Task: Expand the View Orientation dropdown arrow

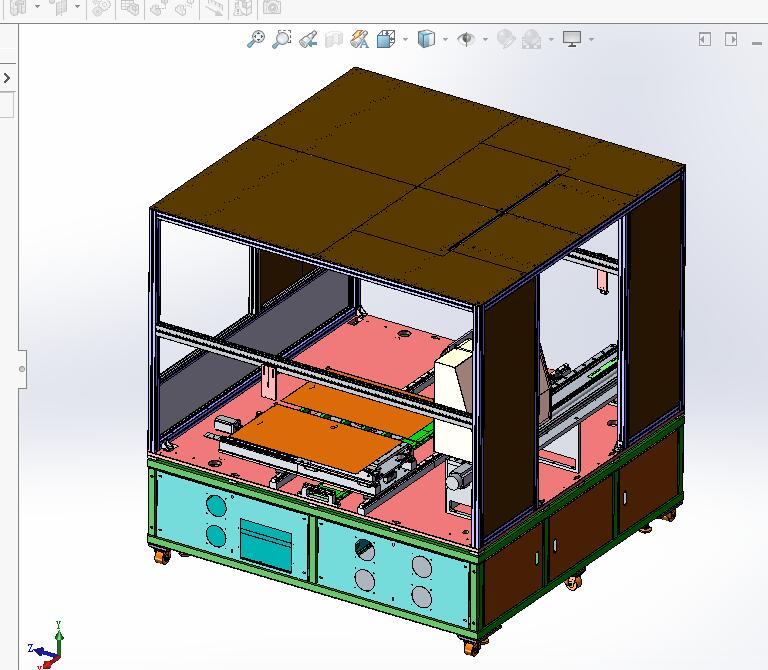Action: click(x=406, y=39)
